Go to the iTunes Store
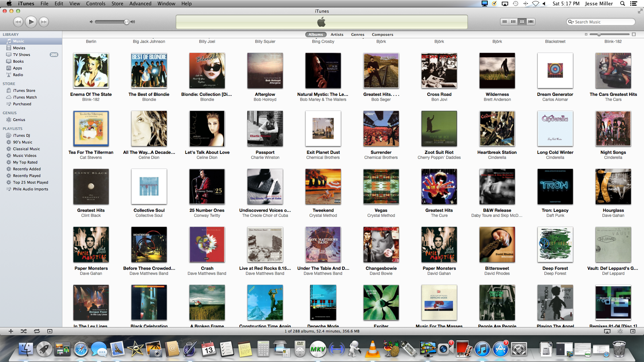Screen dimensions: 644x362 31,90
